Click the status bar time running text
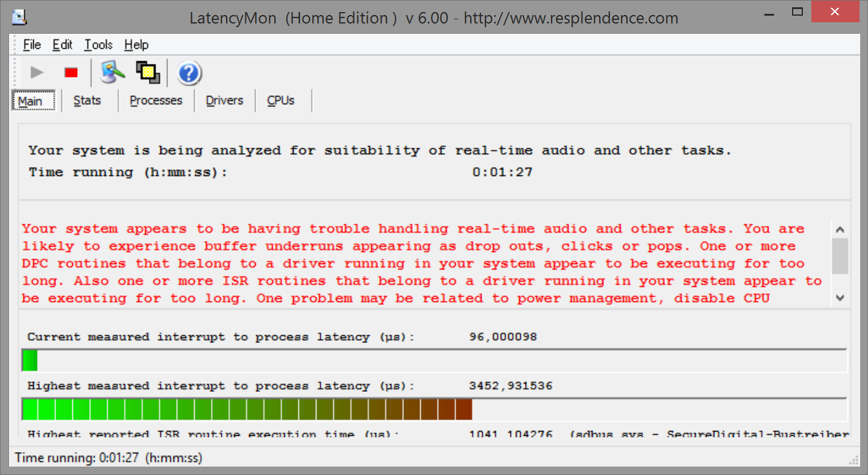The height and width of the screenshot is (475, 868). coord(108,458)
